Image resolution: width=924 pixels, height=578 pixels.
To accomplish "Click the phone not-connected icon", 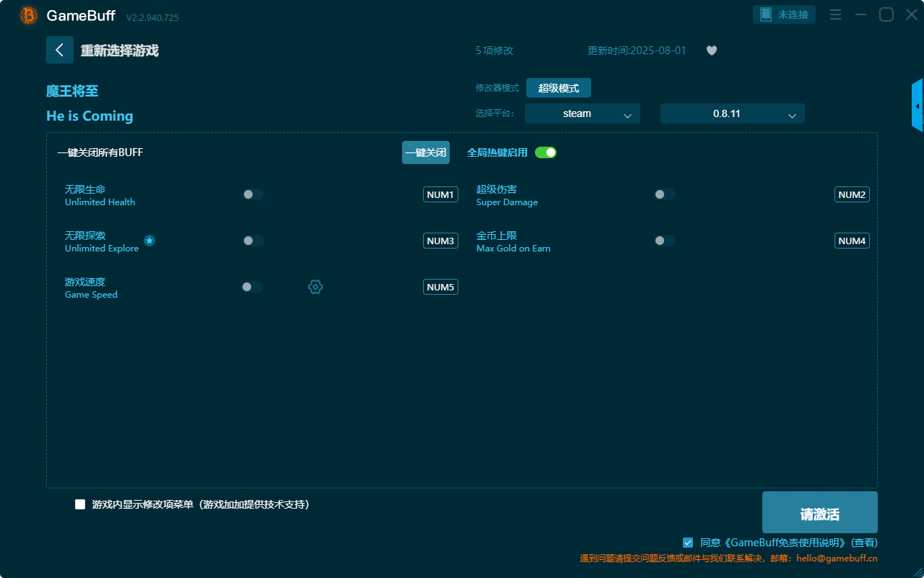I will coord(766,14).
